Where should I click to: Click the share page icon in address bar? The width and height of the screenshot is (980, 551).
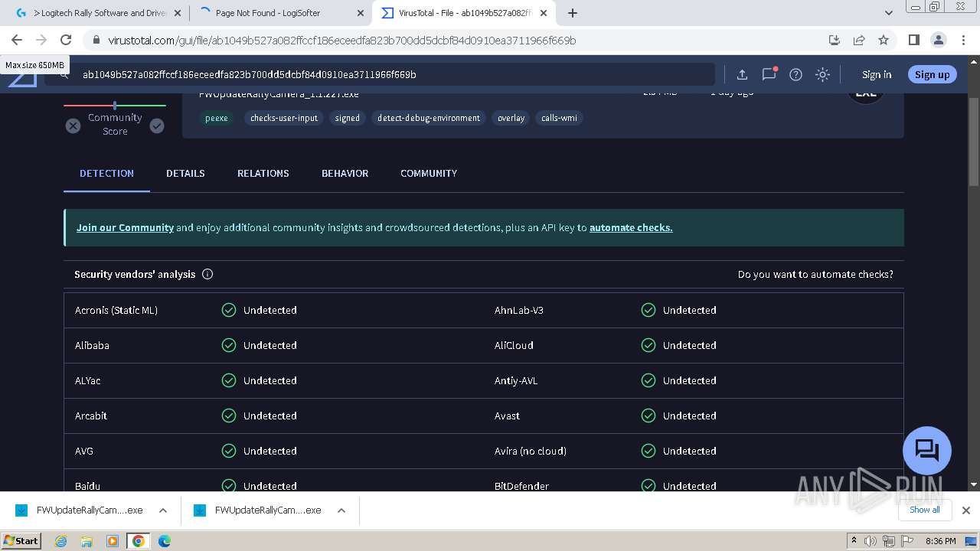pos(859,40)
